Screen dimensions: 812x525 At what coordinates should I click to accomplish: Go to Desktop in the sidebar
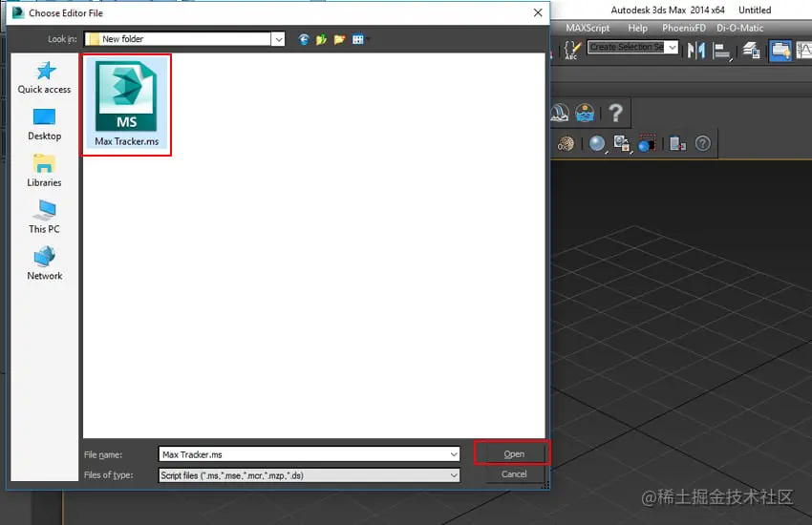[x=45, y=124]
